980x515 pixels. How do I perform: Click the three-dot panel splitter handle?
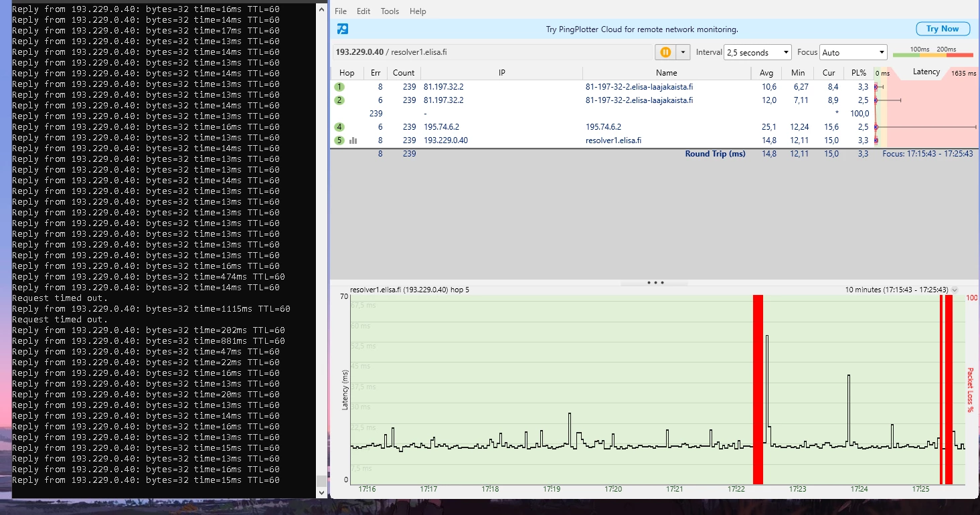[655, 283]
